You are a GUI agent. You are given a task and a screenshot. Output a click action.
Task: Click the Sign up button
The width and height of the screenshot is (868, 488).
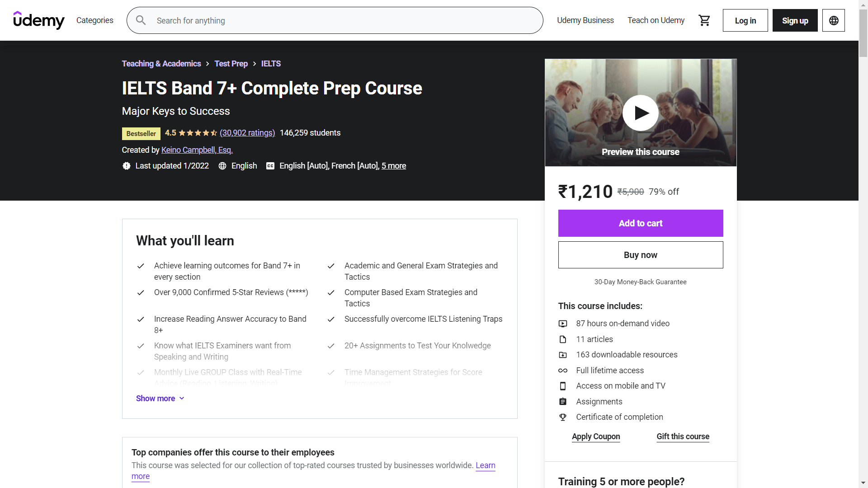[x=795, y=20]
